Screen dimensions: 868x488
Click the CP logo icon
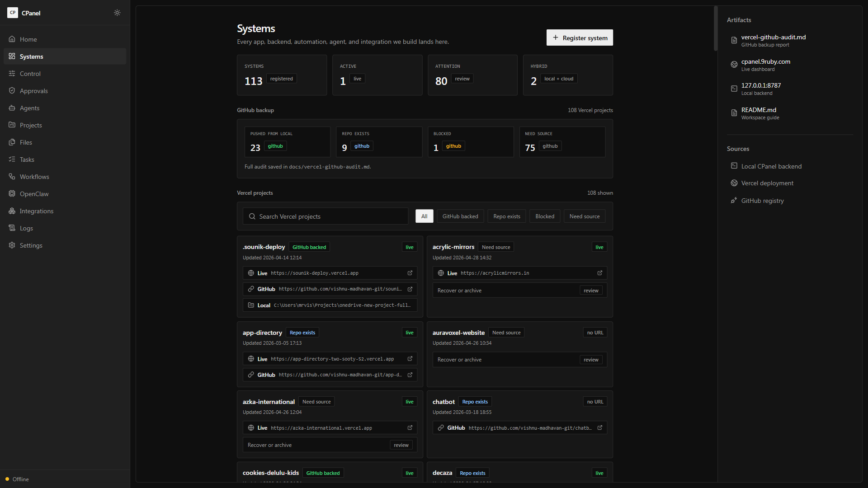13,13
